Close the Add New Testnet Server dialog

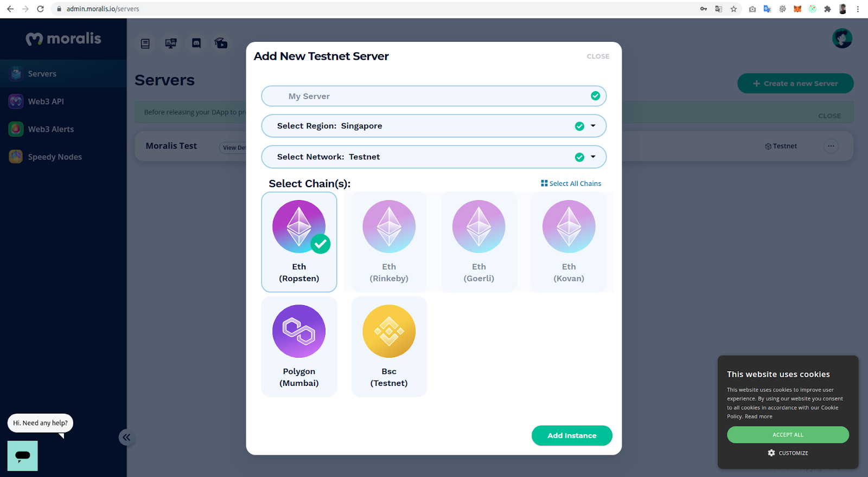598,56
